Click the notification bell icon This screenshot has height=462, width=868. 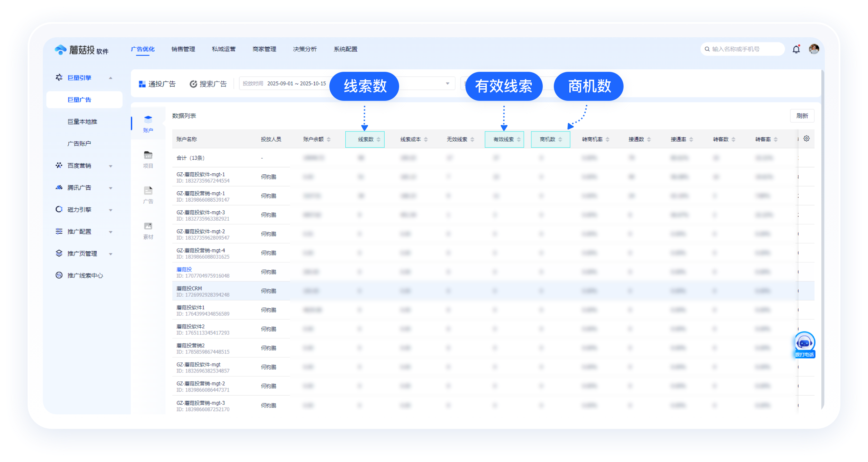click(x=796, y=49)
